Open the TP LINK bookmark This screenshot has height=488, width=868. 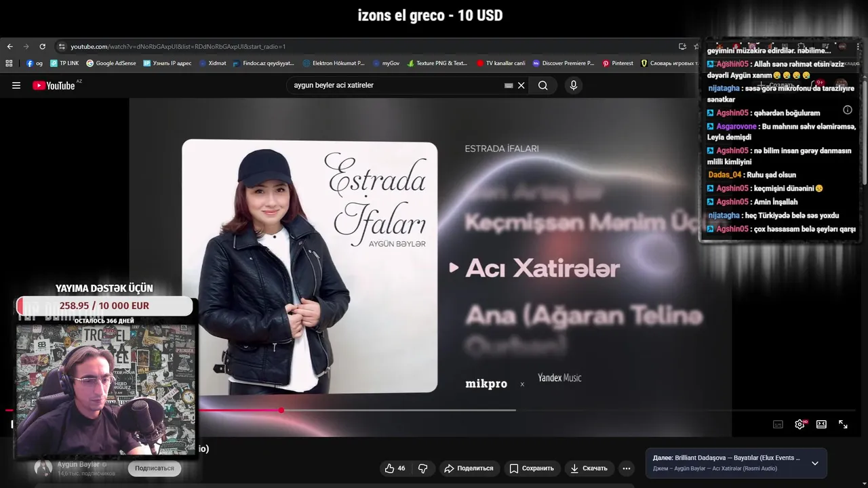(64, 63)
